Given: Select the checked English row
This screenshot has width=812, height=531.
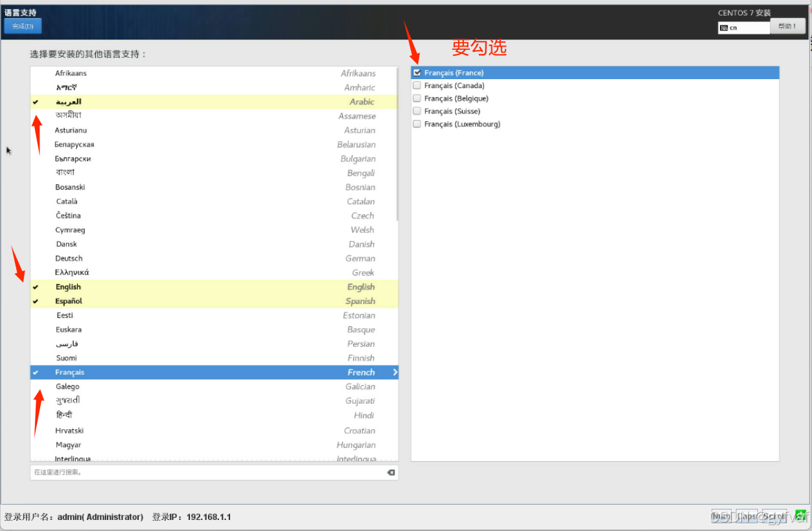Looking at the screenshot, I should 214,287.
